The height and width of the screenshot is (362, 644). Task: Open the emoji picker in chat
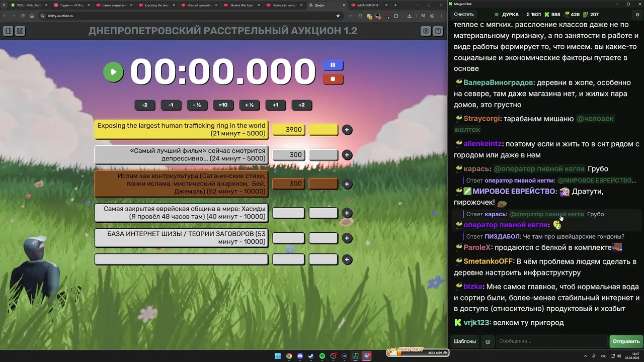tap(488, 342)
